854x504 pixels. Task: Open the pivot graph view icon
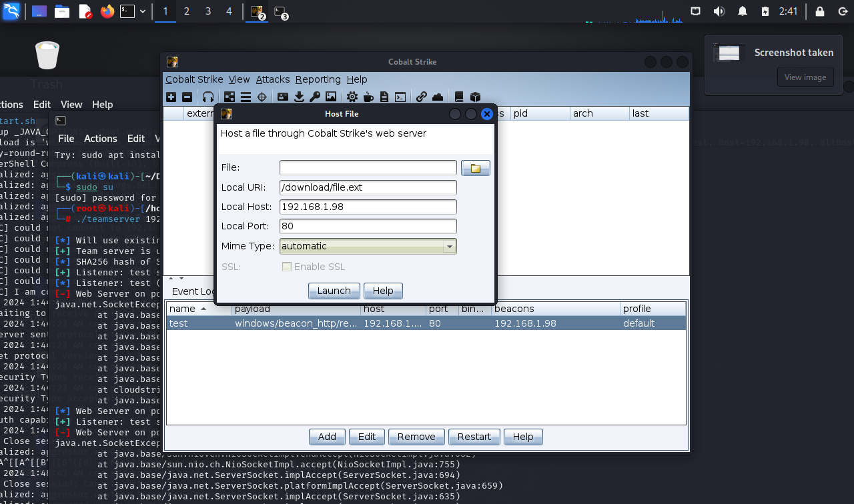coord(230,97)
